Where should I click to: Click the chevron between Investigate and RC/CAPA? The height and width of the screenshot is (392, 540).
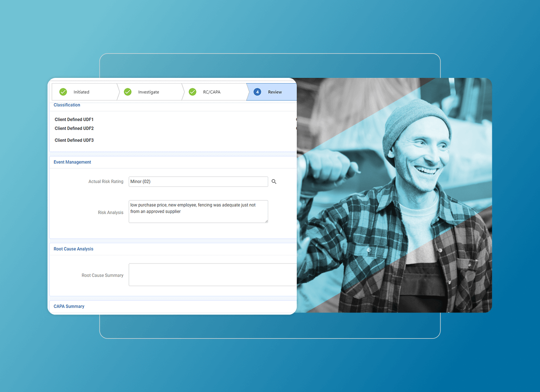tap(182, 92)
